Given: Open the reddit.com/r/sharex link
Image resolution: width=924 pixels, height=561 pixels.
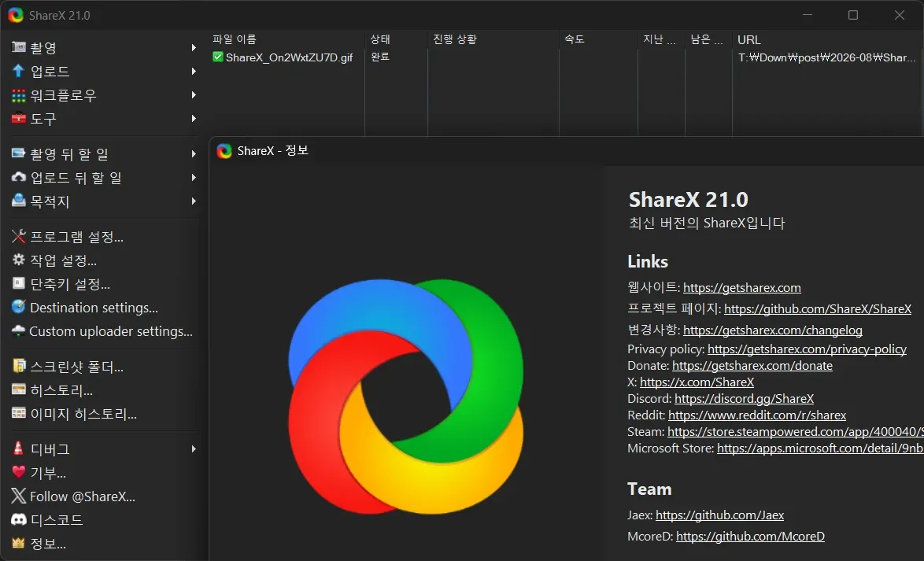Looking at the screenshot, I should (756, 415).
